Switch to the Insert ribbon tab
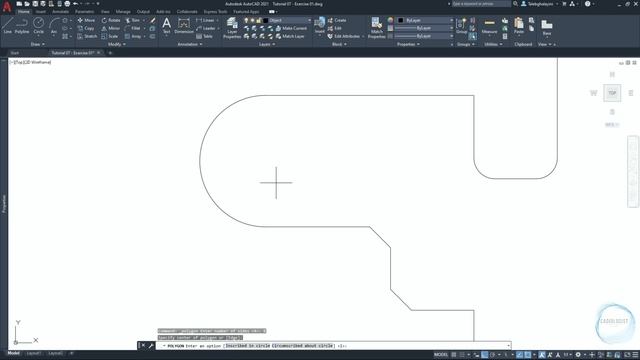Image resolution: width=640 pixels, height=360 pixels. [x=41, y=12]
